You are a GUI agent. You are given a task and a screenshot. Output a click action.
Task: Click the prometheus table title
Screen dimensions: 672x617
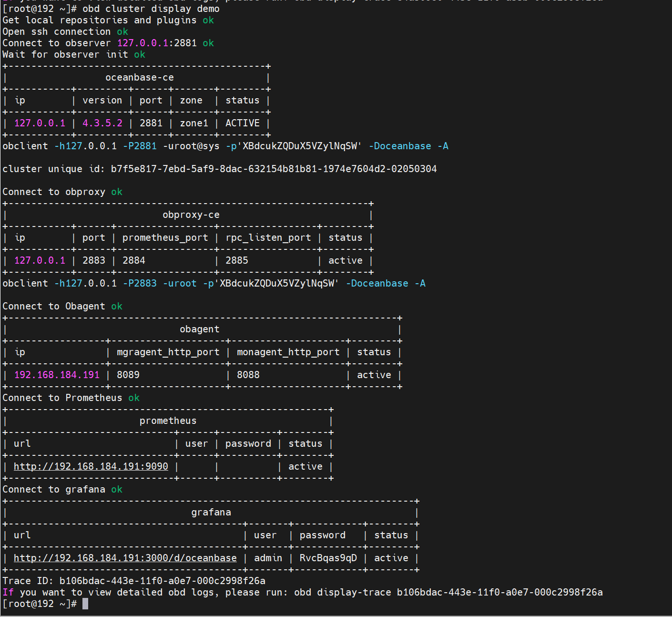[x=168, y=421]
